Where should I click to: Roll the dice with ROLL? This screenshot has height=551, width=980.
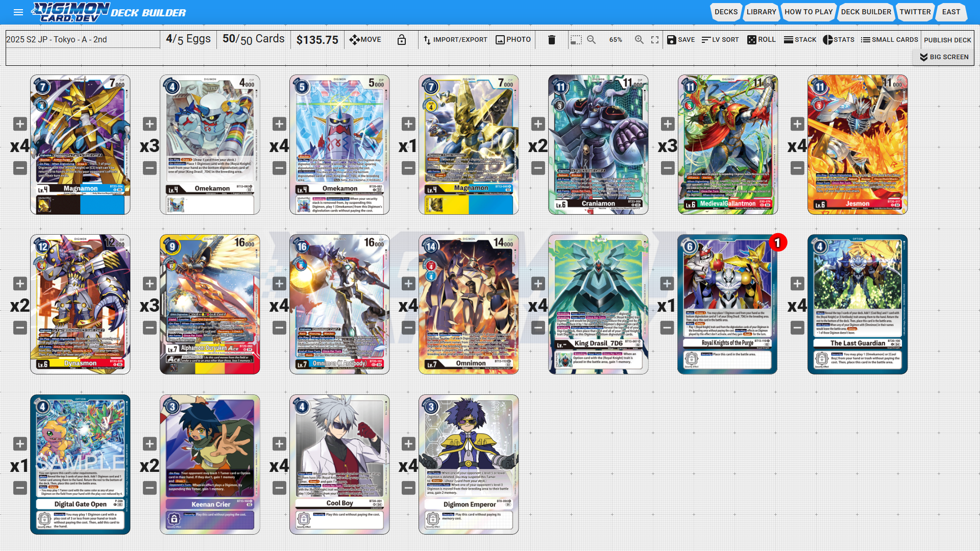(761, 40)
